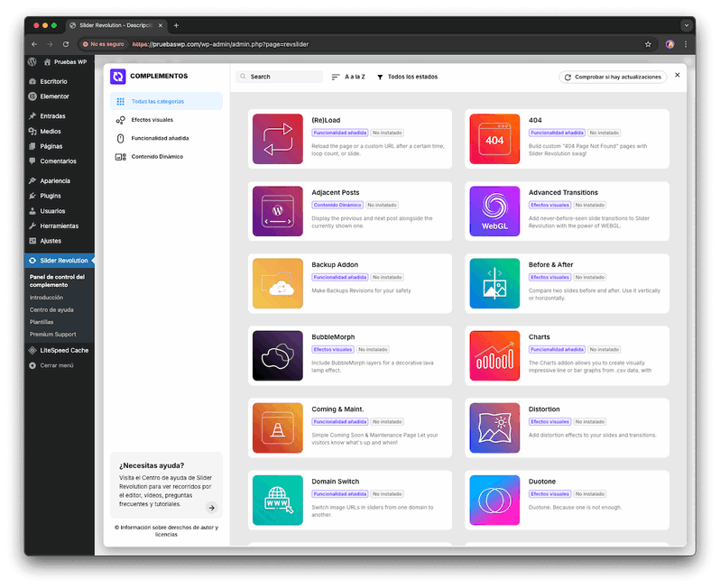Open Introducción submenu link
The image size is (720, 588).
(x=46, y=298)
